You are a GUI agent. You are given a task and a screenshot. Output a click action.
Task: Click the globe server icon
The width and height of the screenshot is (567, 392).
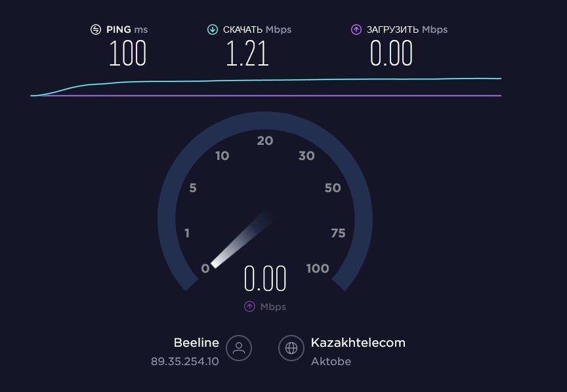(x=291, y=348)
